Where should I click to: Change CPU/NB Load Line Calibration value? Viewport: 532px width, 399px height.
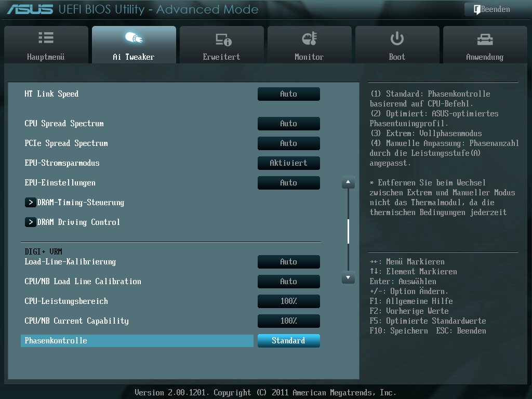(289, 281)
